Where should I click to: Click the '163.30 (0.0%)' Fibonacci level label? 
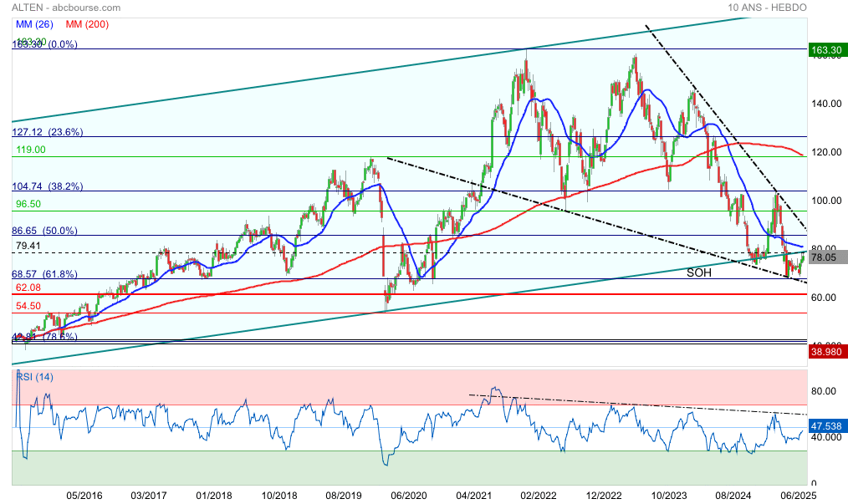pos(45,44)
